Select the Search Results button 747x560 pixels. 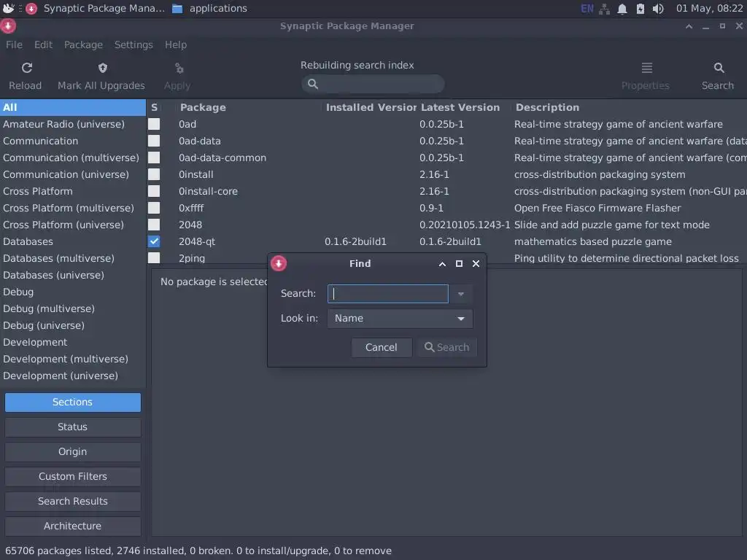click(x=73, y=501)
